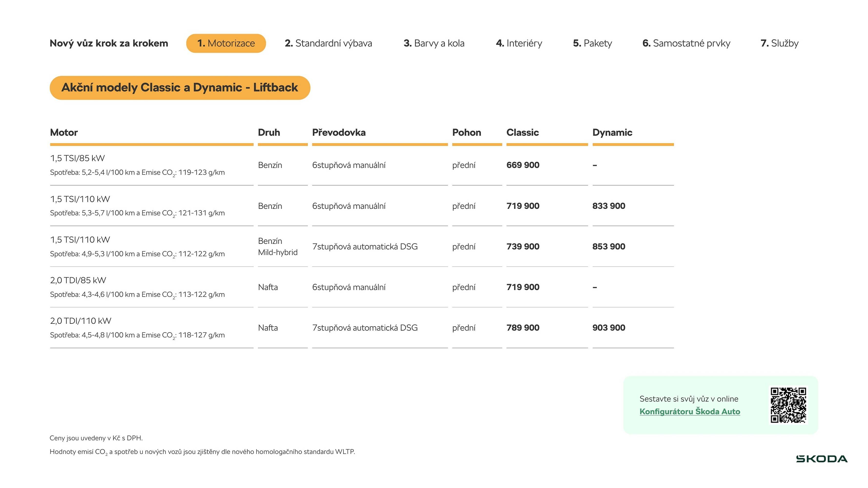
Task: Switch to the 7. Služby tab
Action: [779, 43]
